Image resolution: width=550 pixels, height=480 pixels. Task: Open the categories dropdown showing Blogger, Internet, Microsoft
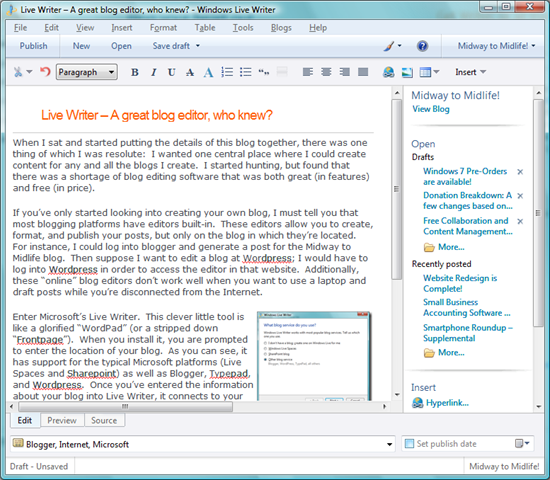click(203, 444)
